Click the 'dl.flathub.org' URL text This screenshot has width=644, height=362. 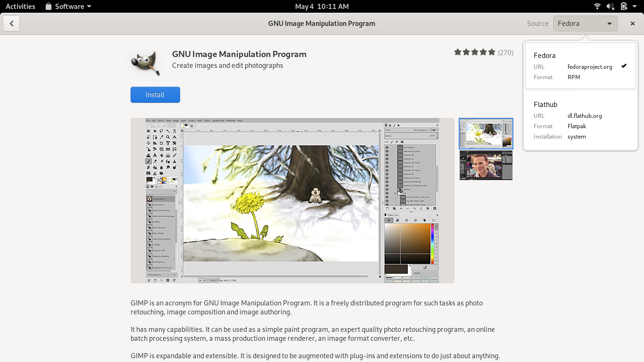(585, 116)
